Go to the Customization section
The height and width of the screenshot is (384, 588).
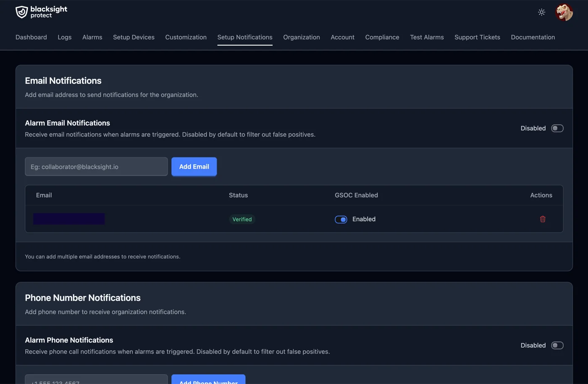[x=186, y=37]
